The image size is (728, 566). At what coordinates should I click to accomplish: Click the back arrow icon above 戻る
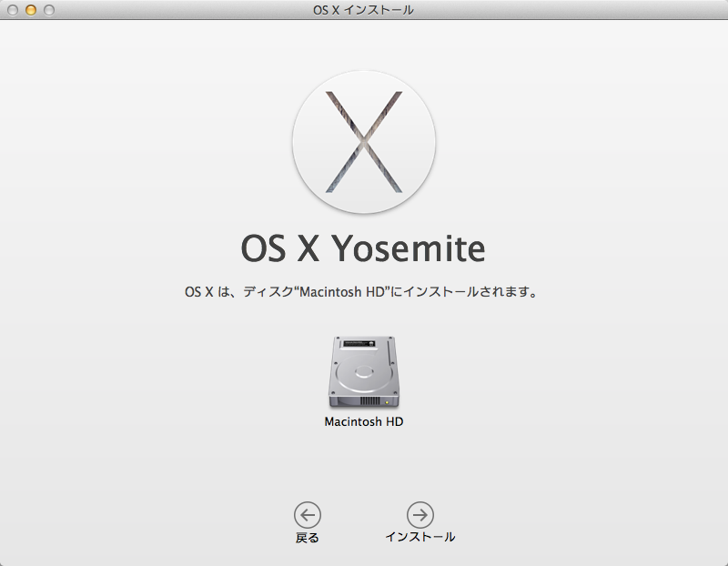[x=308, y=515]
